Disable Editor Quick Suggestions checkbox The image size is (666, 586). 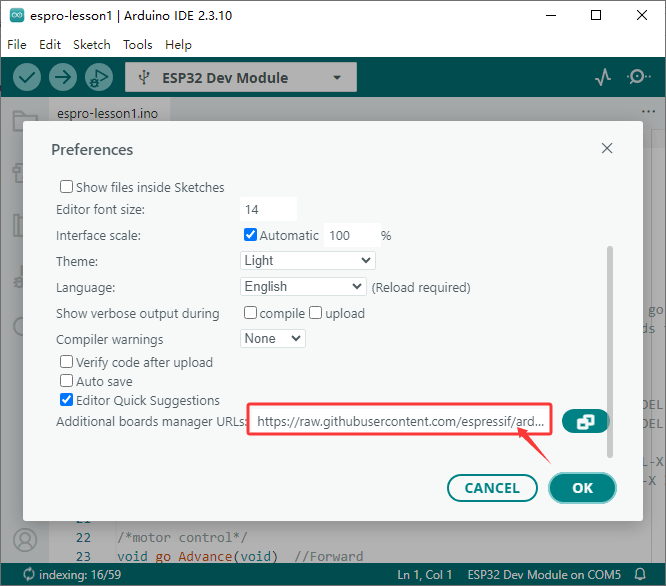click(x=66, y=400)
